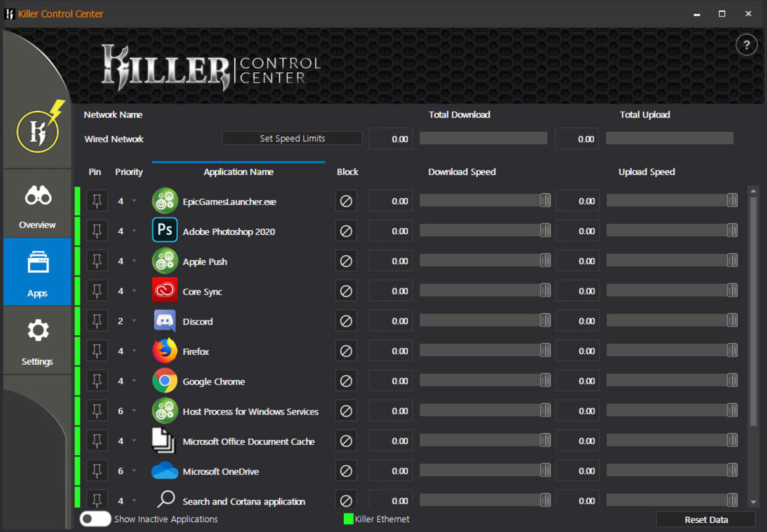Click the Firefox upload speed slider handle
The width and height of the screenshot is (767, 532).
[732, 350]
